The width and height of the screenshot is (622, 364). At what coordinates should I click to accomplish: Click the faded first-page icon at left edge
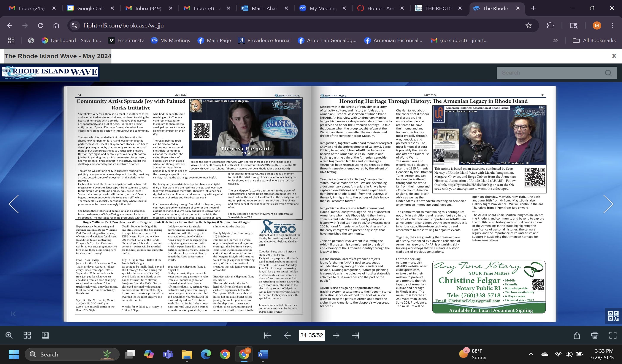(13, 314)
